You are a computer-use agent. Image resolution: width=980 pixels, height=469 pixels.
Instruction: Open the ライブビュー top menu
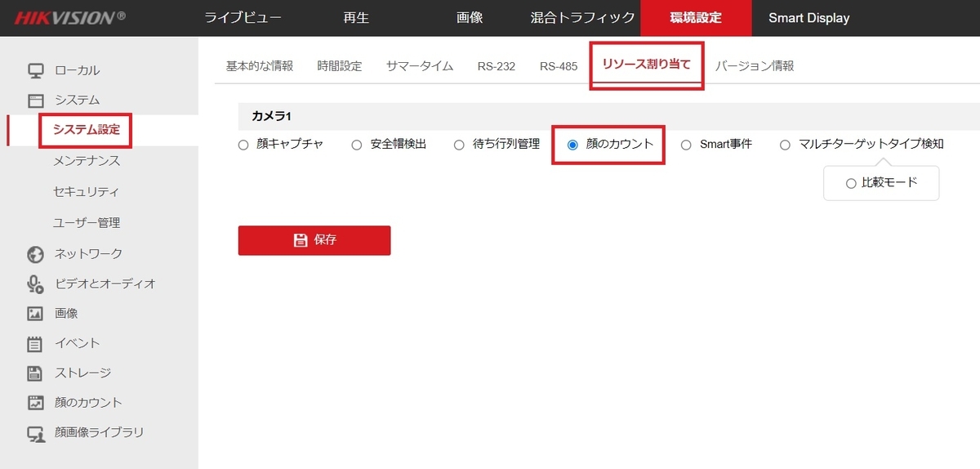pyautogui.click(x=243, y=17)
